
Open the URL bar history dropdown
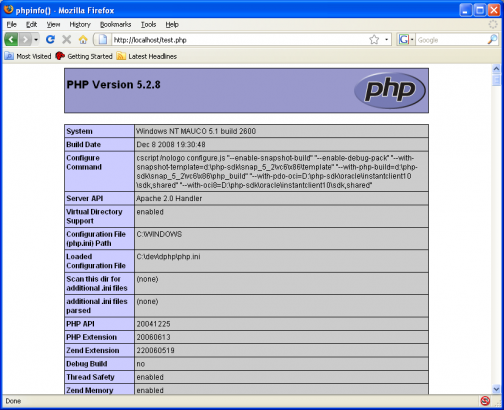(x=386, y=40)
